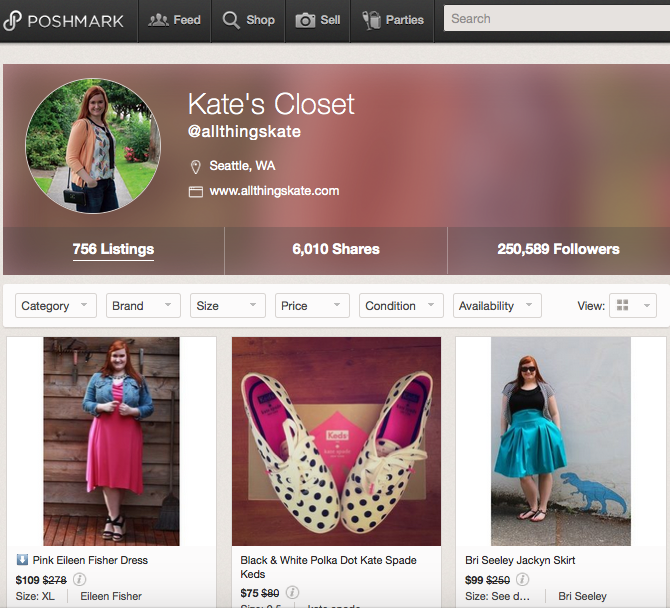Open the View layout dropdown

(x=633, y=305)
